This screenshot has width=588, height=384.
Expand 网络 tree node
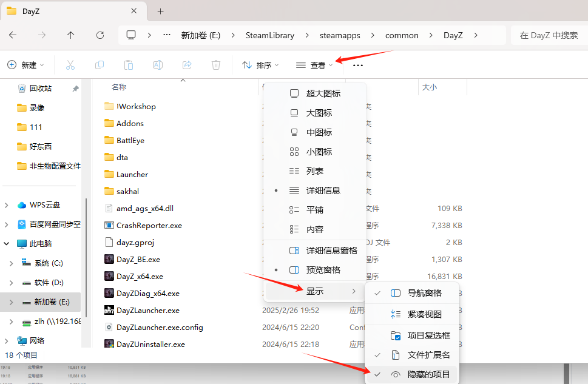click(x=7, y=341)
